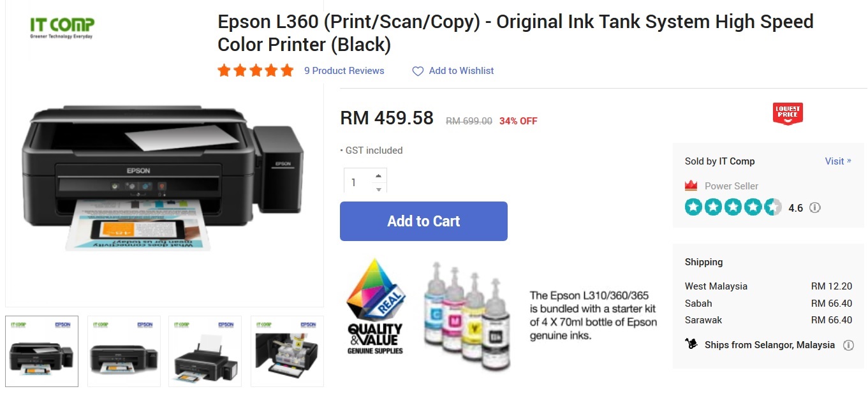View the fourth thumbnail showing ink tanks
This screenshot has height=396, width=868.
pos(287,351)
